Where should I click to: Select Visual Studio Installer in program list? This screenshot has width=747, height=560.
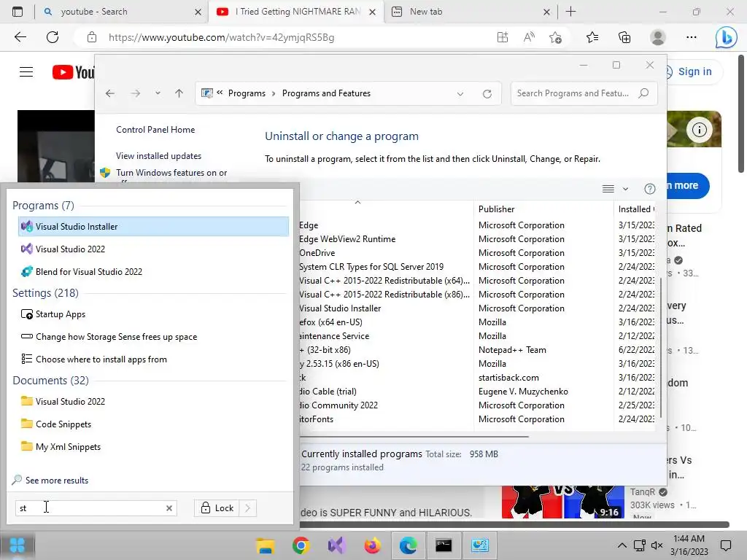[476, 308]
